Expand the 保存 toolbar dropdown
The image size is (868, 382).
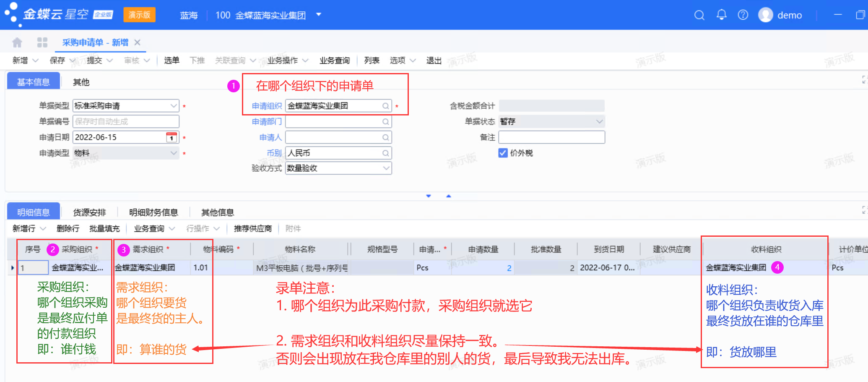tap(72, 60)
